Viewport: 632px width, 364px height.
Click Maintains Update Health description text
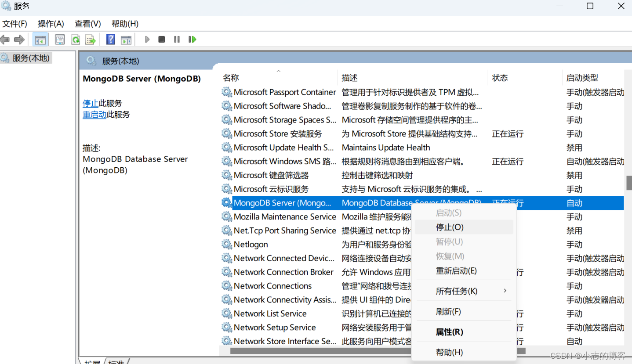point(386,148)
